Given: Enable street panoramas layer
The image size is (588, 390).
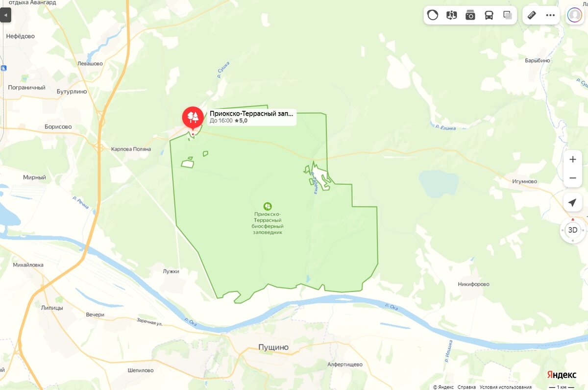Looking at the screenshot, I should 451,15.
